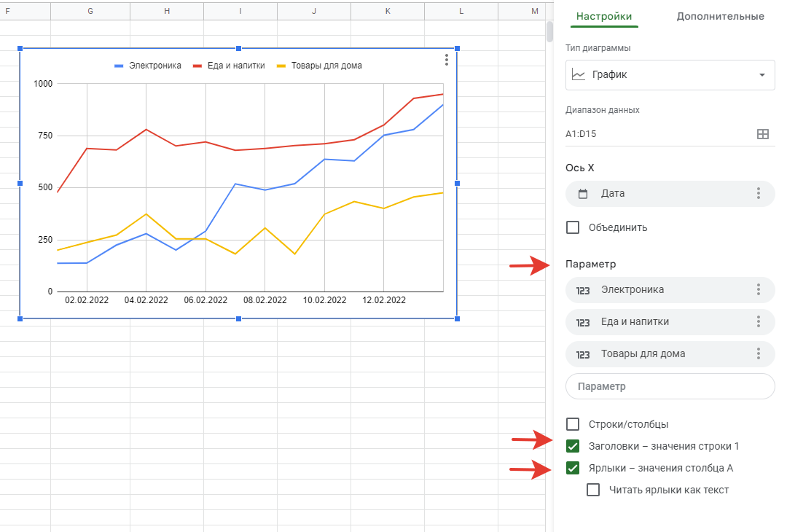Viewport: 787px width, 532px height.
Task: Select the Настройки tab
Action: [x=603, y=16]
